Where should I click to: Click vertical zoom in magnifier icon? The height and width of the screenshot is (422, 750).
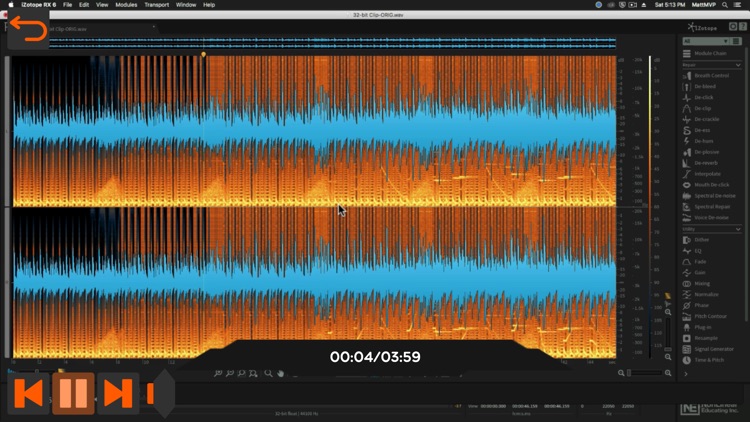668,312
